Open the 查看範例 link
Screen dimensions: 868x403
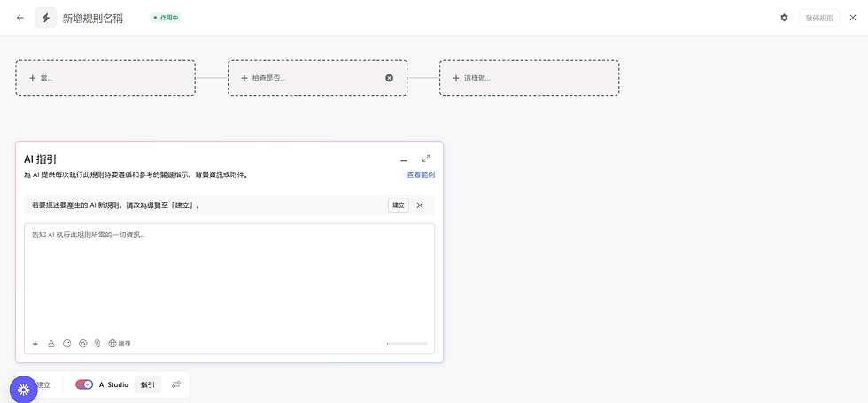coord(420,175)
